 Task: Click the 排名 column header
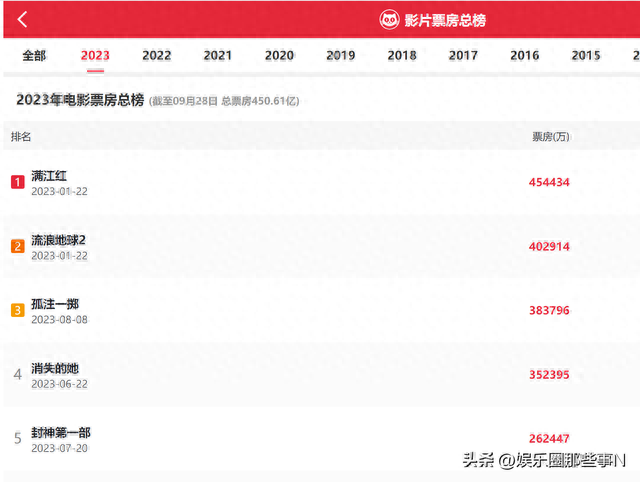21,137
